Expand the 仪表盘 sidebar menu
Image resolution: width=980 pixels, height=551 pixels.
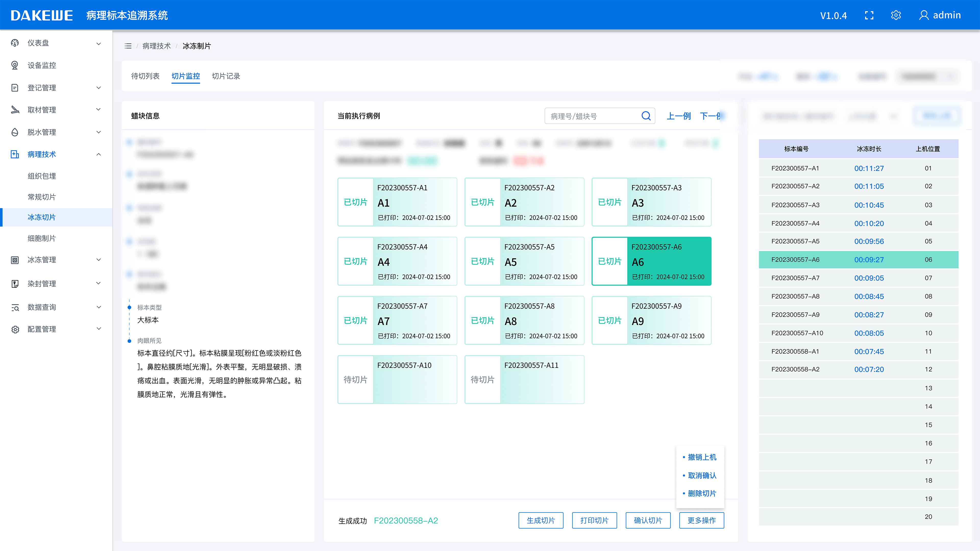(x=99, y=43)
